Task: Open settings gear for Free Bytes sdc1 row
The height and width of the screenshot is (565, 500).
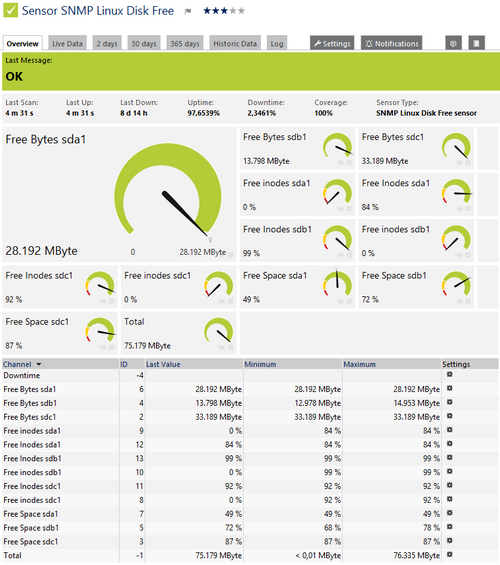Action: 450,416
